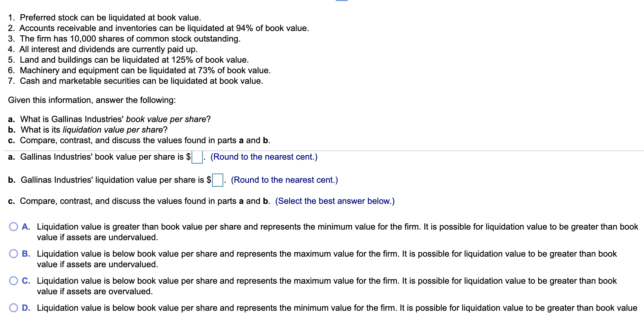Click the liquidation value per share input box
644x318 pixels.
click(x=217, y=180)
